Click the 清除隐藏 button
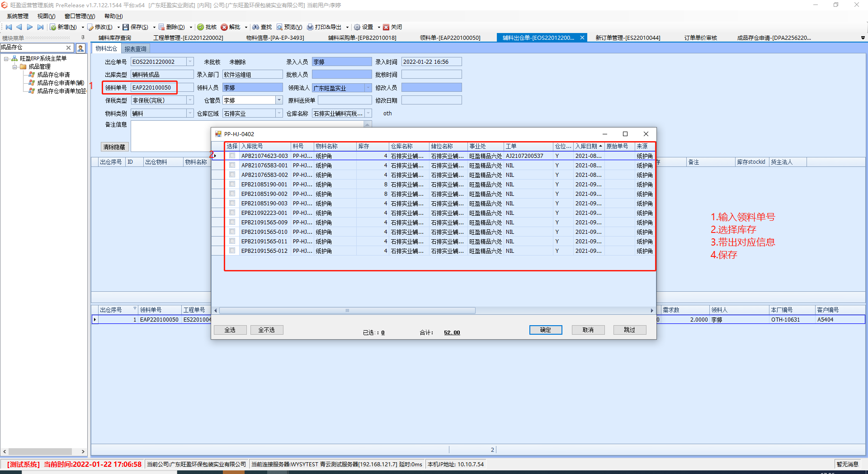 [114, 147]
